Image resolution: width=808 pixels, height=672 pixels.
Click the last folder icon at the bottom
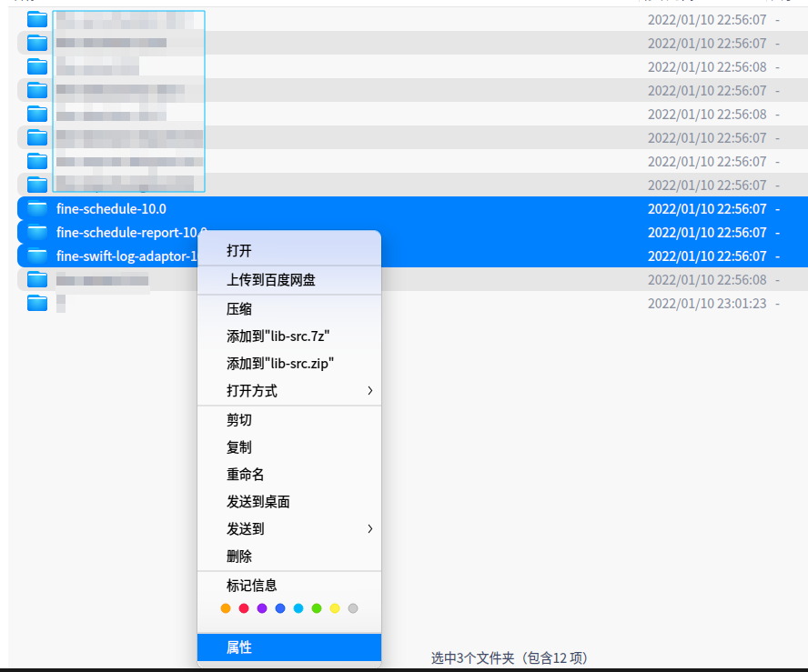point(35,303)
